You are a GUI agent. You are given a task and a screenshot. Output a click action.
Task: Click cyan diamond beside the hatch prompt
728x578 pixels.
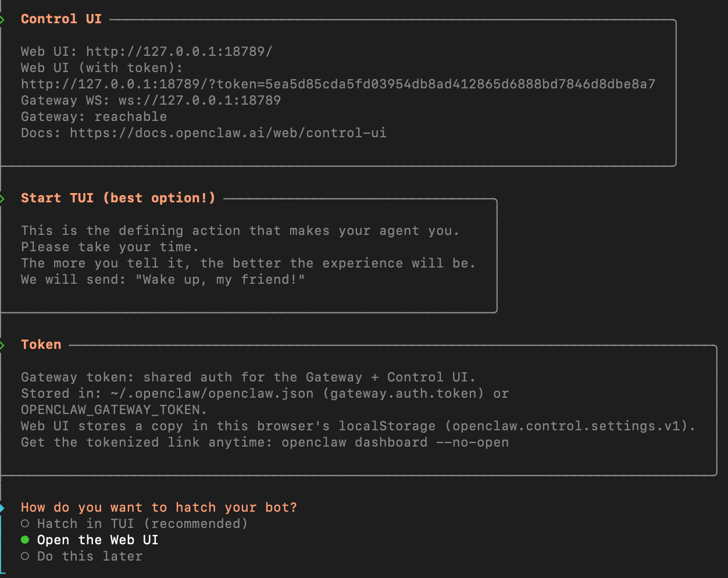[x=2, y=508]
